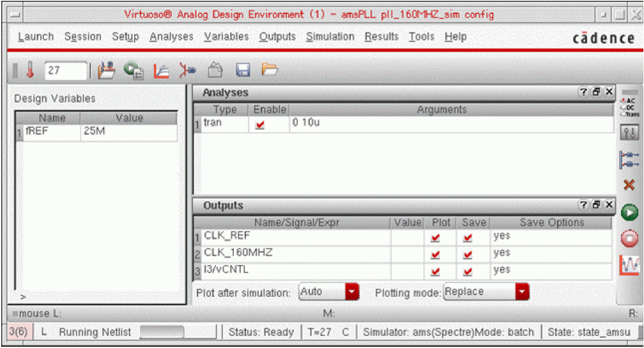644x348 pixels.
Task: Open the Variables menu
Action: coord(226,36)
